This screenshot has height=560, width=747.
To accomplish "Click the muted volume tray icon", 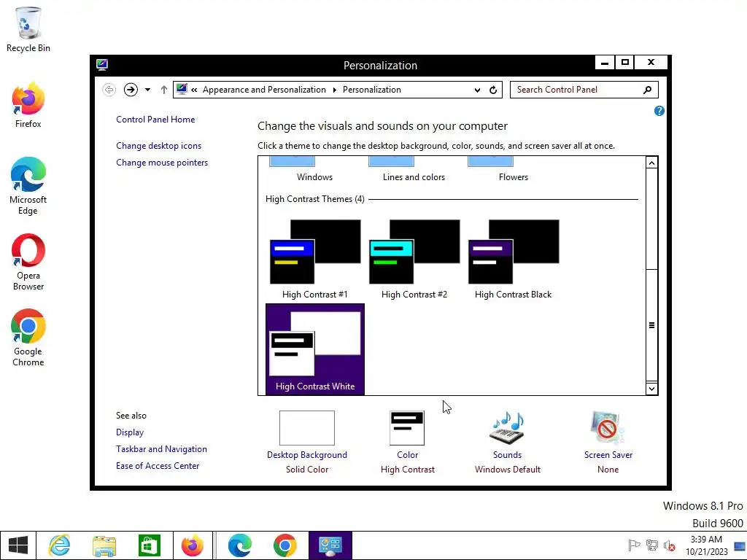I will click(670, 545).
